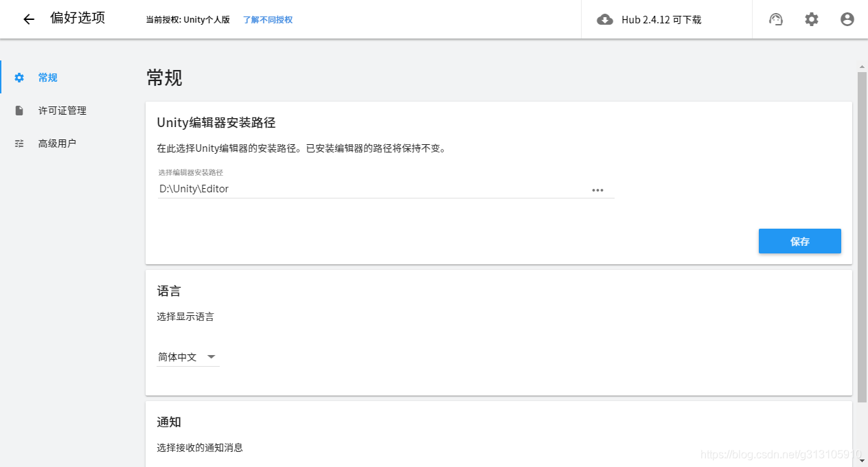868x467 pixels.
Task: Click the sliders icon beside 高级用户
Action: (19, 144)
